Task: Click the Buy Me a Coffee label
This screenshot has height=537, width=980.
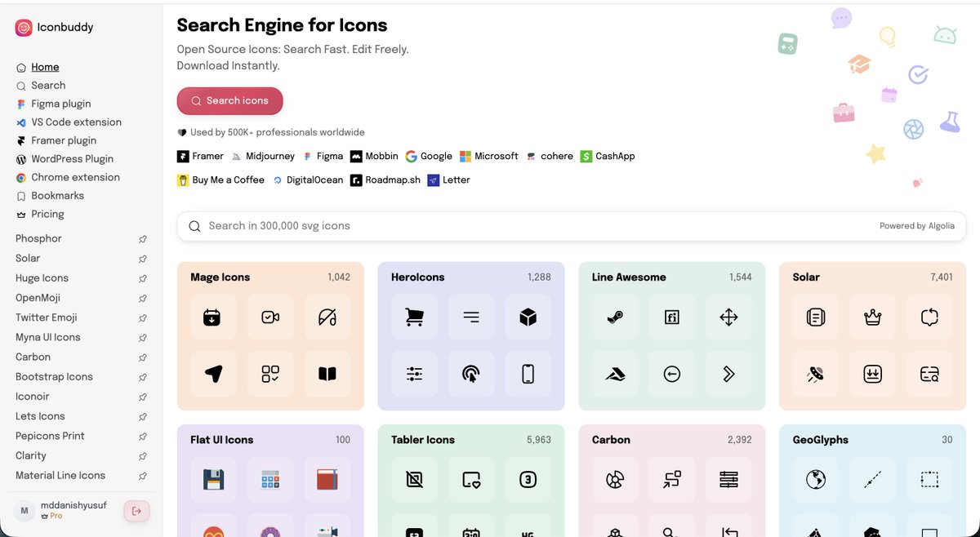Action: pyautogui.click(x=229, y=180)
